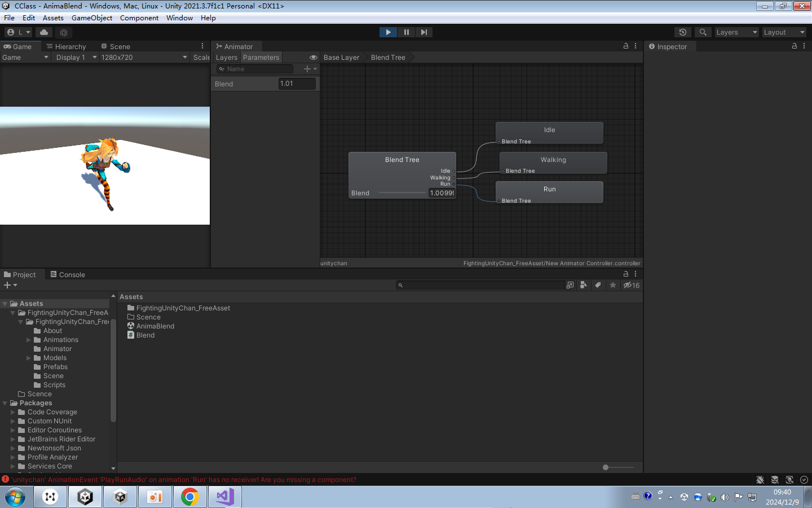Click the Project create plus dropdown
Viewport: 812px width, 508px height.
[11, 285]
